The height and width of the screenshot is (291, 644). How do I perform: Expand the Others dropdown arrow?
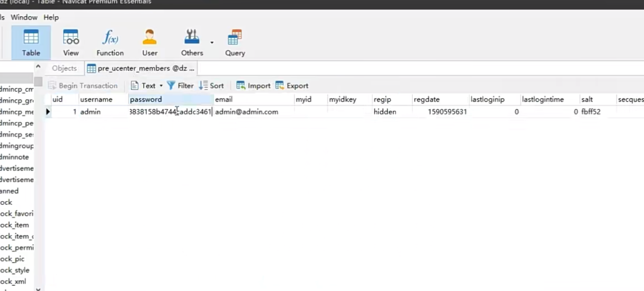click(x=212, y=42)
